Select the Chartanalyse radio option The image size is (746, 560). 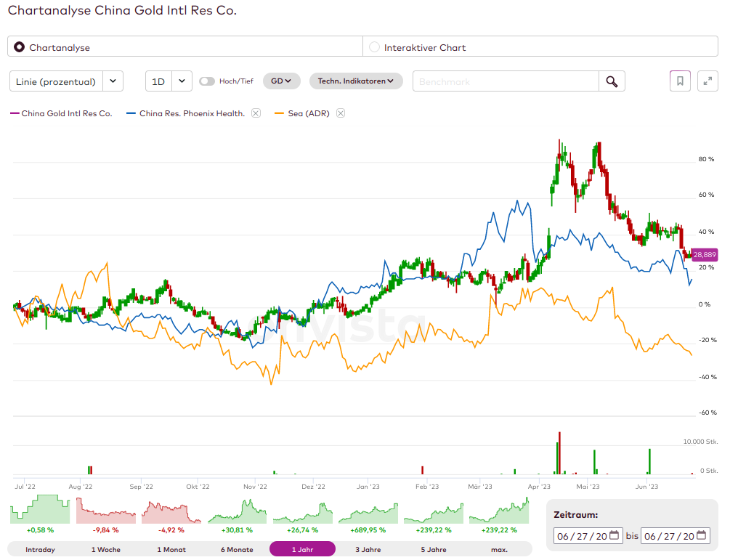(x=20, y=47)
